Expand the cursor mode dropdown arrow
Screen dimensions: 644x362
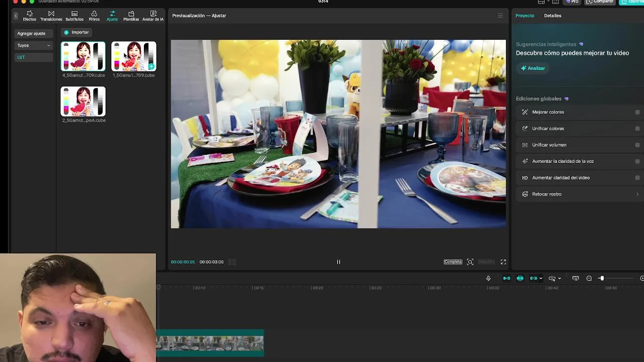point(559,278)
